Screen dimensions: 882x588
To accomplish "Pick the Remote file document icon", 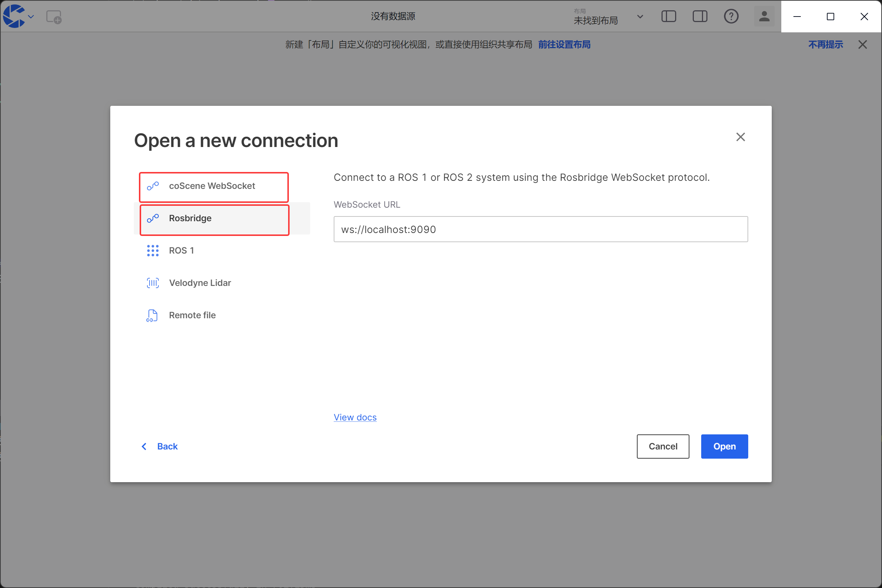I will 152,315.
